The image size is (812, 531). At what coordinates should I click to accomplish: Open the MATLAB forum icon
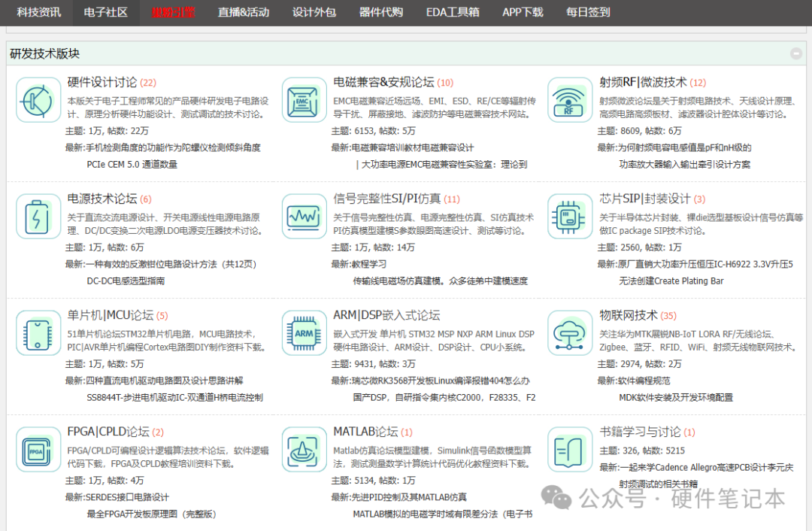(x=304, y=450)
